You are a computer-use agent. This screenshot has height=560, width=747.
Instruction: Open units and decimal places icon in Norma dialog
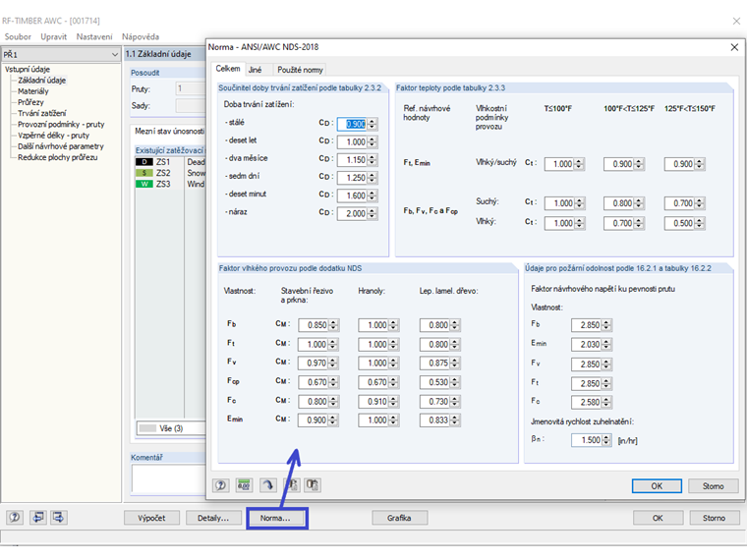[244, 485]
